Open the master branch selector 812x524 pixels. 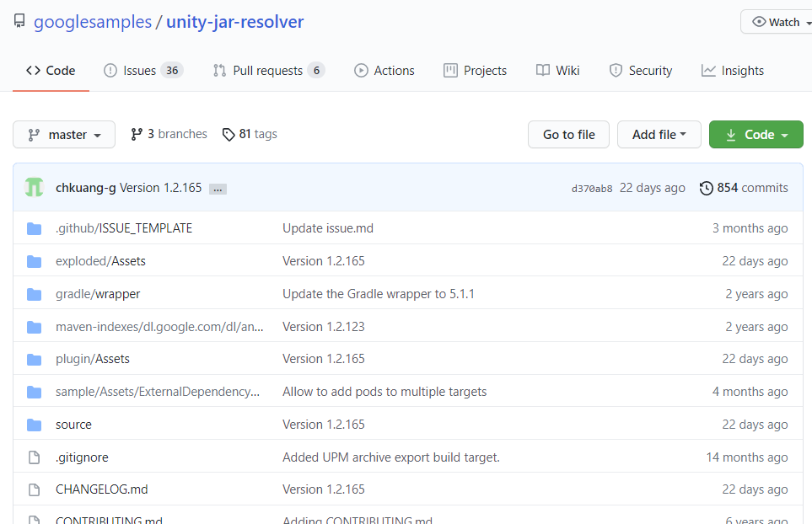pos(63,134)
